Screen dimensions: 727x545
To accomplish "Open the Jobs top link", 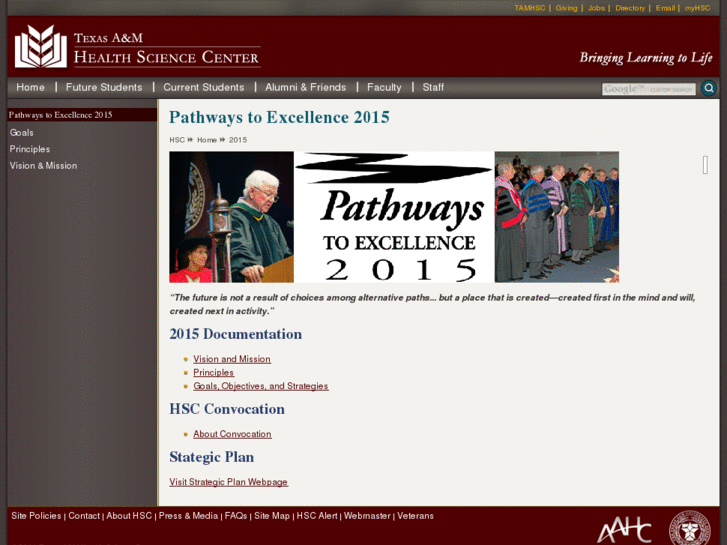I will pos(596,8).
